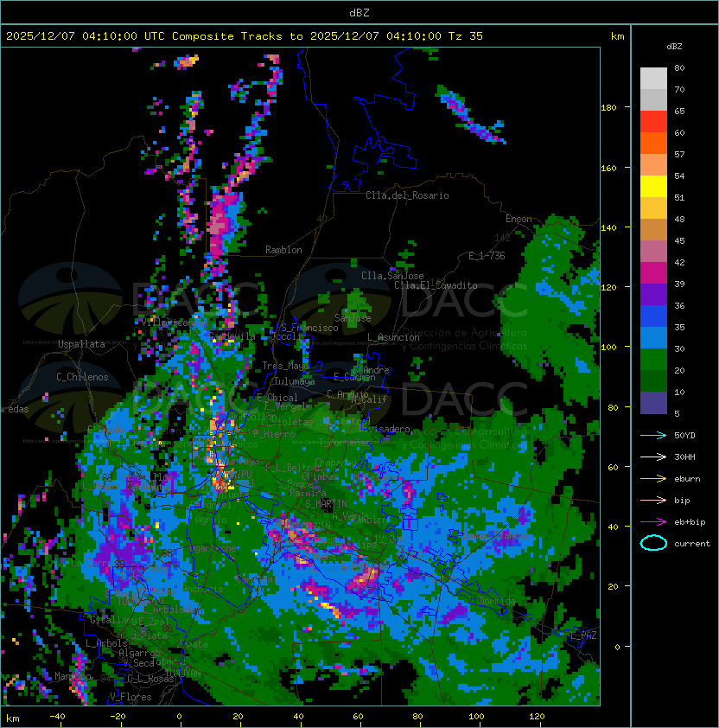Click the Clla.SanJose place label

click(392, 276)
